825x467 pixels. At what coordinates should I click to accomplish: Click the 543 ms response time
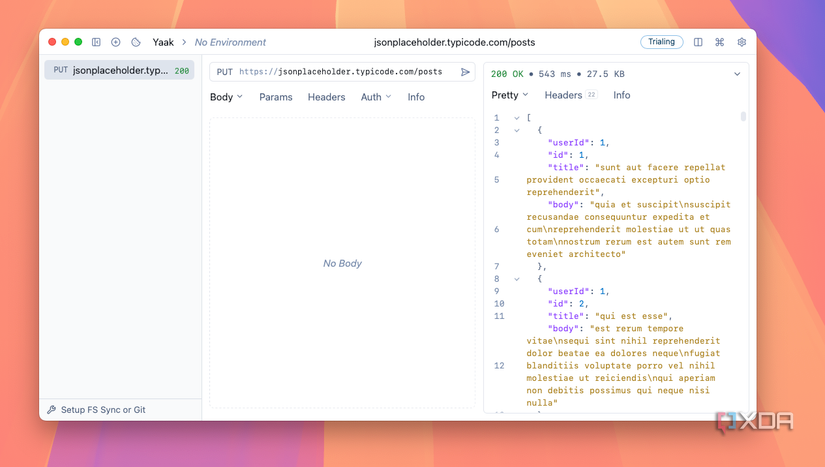click(555, 74)
